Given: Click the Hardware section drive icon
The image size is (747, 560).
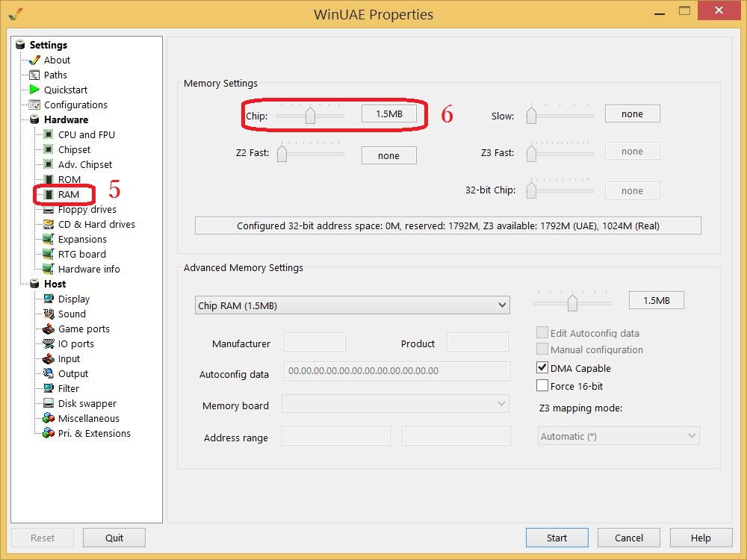Looking at the screenshot, I should [34, 119].
